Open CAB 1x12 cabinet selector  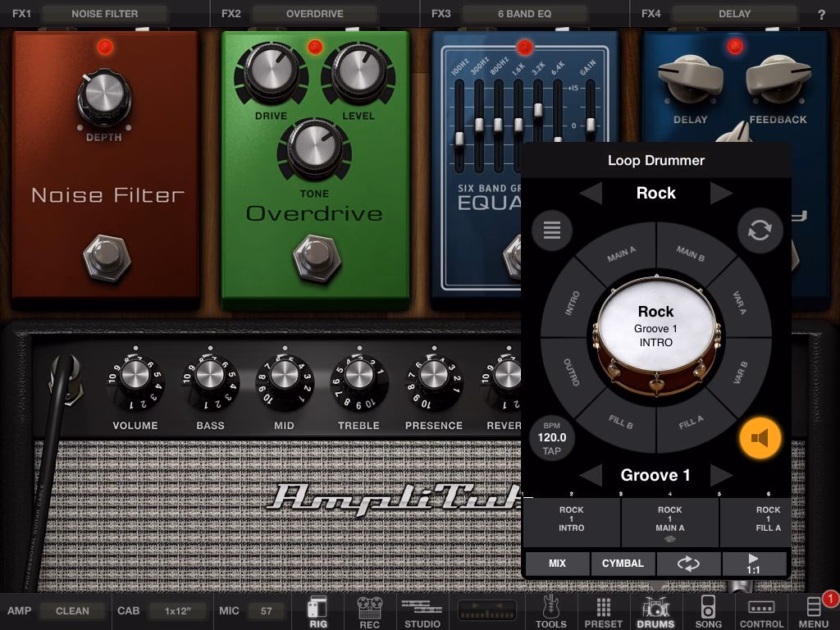(x=177, y=610)
